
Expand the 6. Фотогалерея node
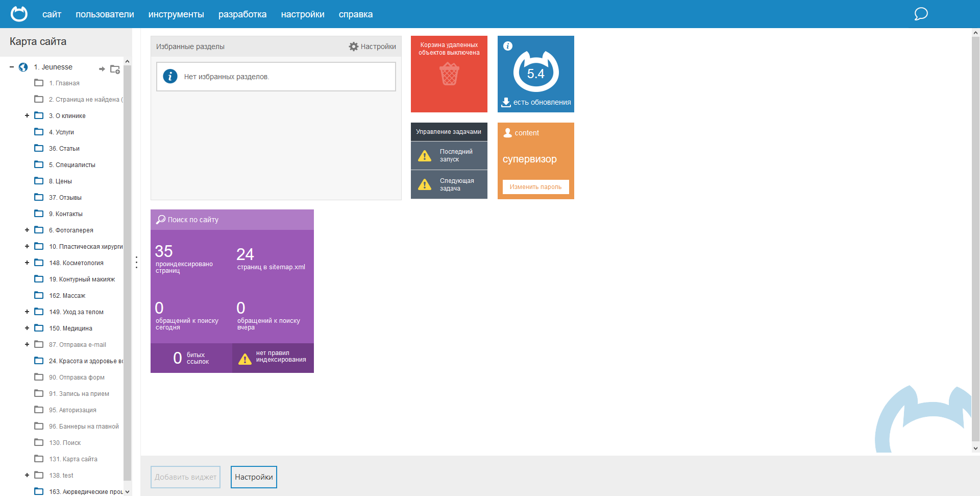pos(27,230)
